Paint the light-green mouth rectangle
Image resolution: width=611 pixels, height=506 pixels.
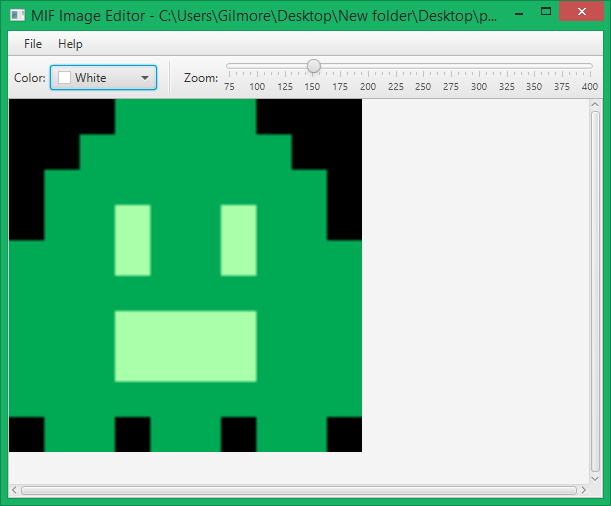pos(185,346)
